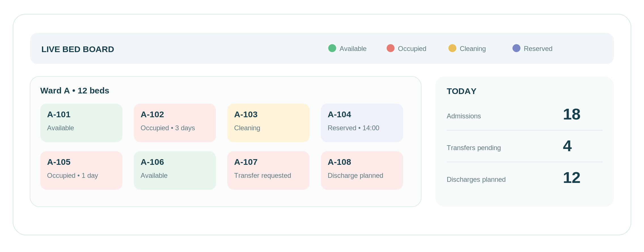This screenshot has width=644, height=252.
Task: Select the Cleaning legend label
Action: point(473,49)
